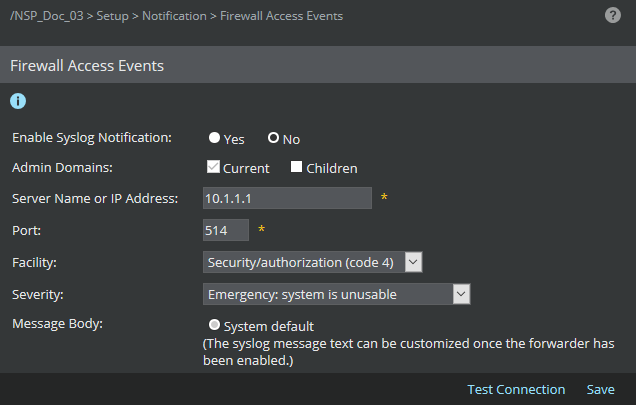Click the Admin Domains label

click(x=62, y=167)
